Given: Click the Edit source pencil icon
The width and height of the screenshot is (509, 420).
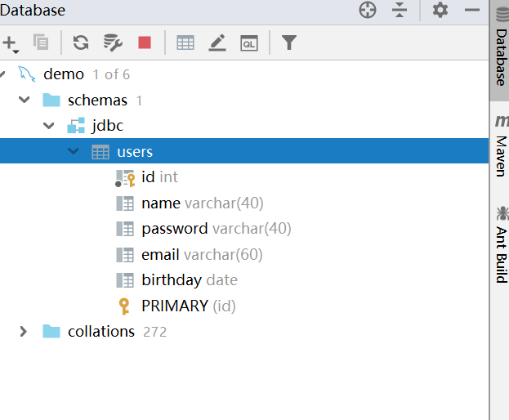Looking at the screenshot, I should pos(217,42).
